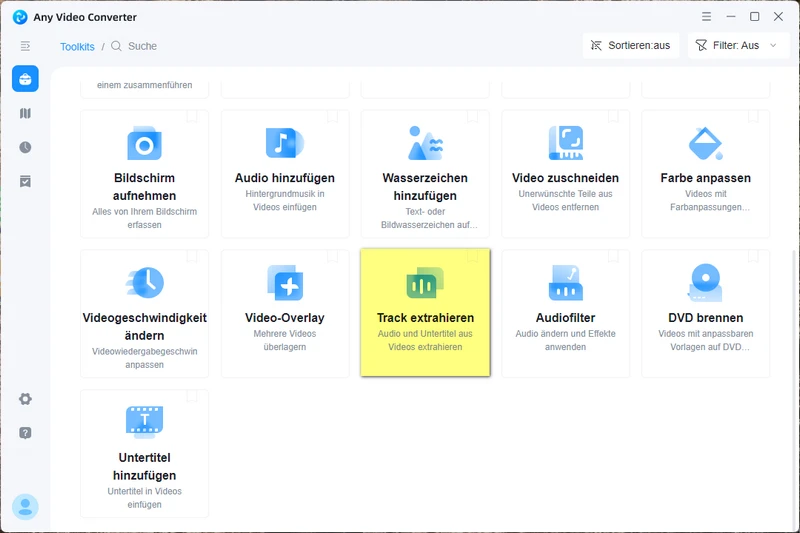This screenshot has height=533, width=800.
Task: Select the "Audiofilter" title text
Action: point(565,318)
